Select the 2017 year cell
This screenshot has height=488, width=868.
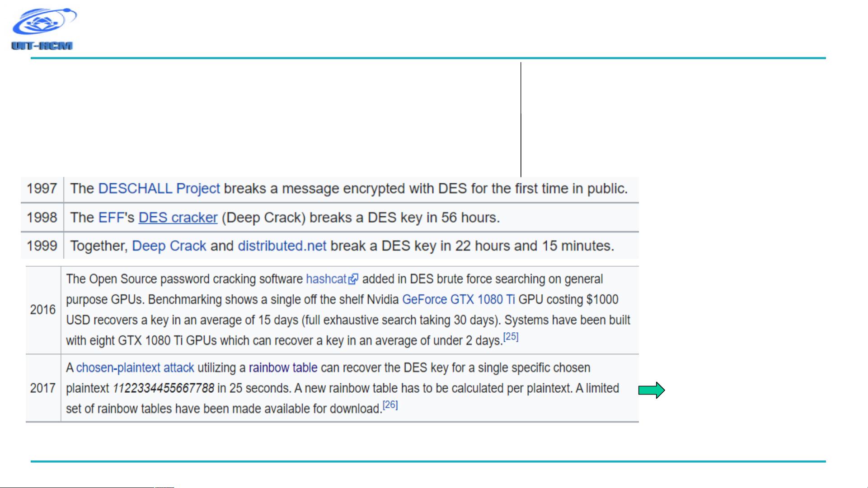(43, 388)
